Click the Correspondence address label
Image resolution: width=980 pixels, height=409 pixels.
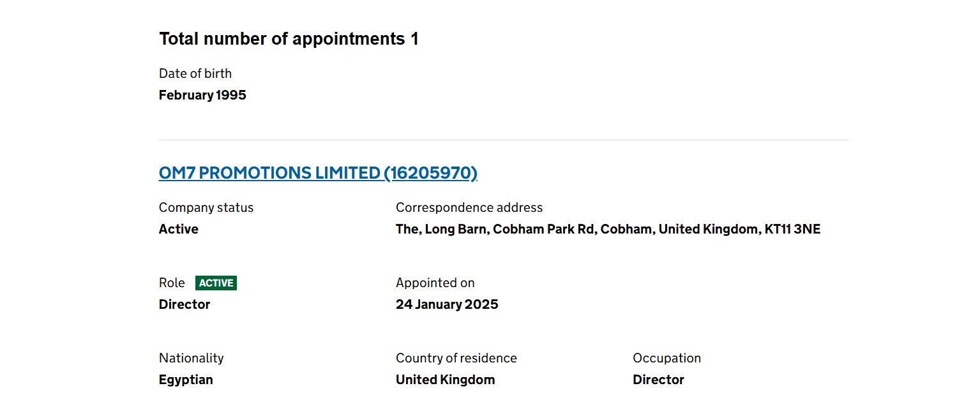[469, 207]
